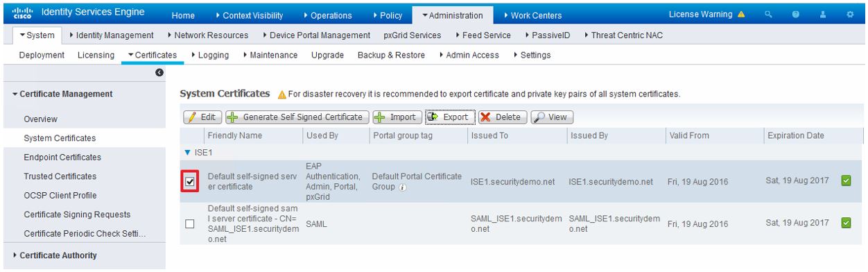Open Threat Centric NAC menu
Image resolution: width=868 pixels, height=272 pixels.
tap(624, 35)
